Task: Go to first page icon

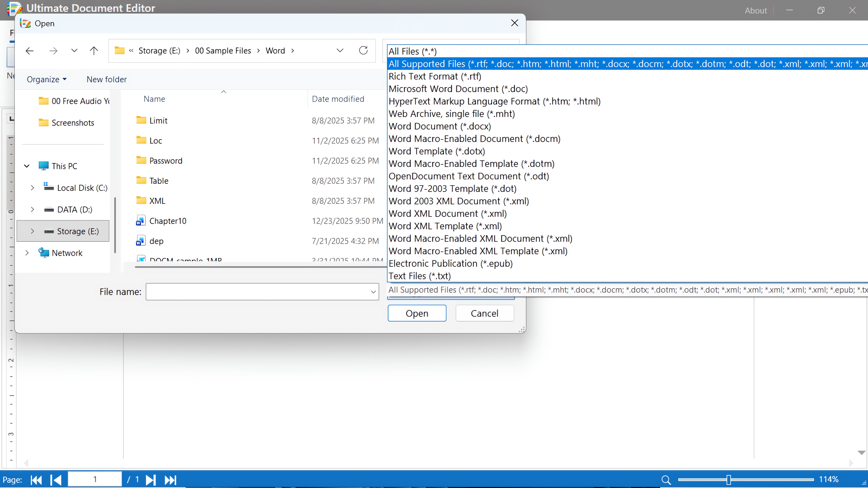Action: point(36,480)
